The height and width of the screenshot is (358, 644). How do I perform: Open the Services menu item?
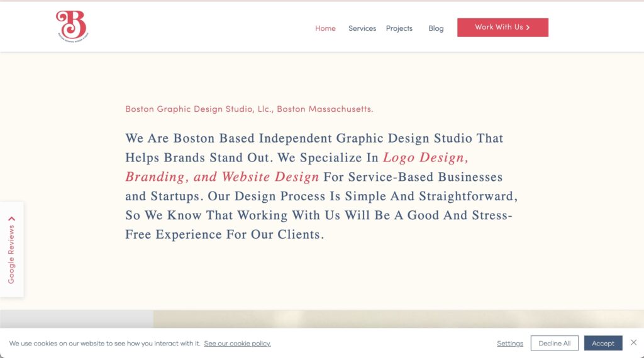coord(362,28)
